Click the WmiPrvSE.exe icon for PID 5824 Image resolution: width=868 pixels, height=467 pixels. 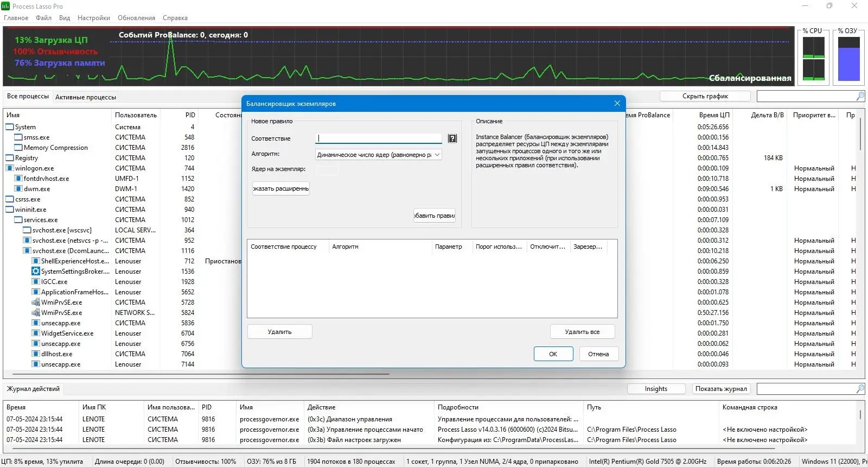(36, 313)
